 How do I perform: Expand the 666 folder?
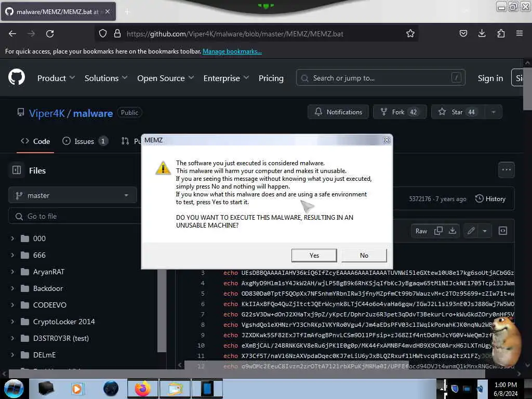click(x=12, y=255)
